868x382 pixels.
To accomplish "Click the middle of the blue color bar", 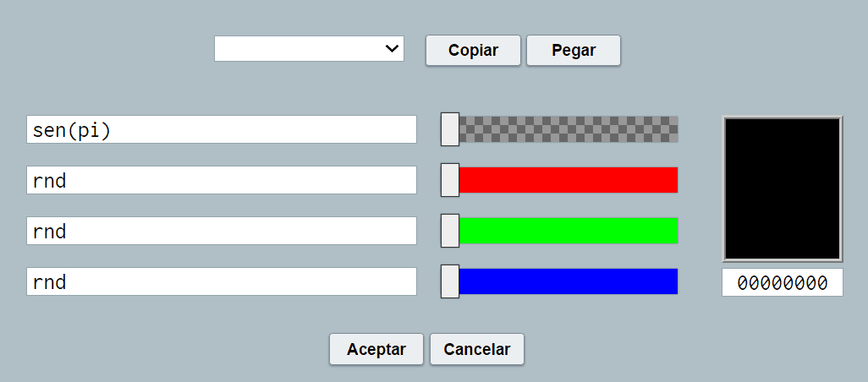I will click(x=569, y=281).
